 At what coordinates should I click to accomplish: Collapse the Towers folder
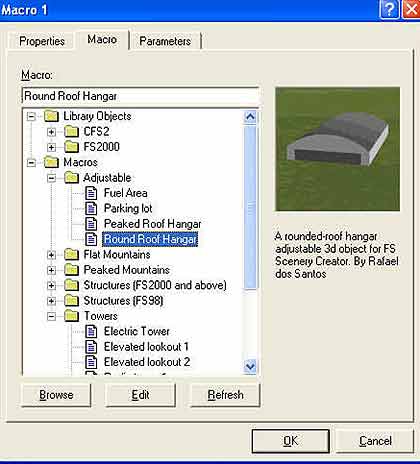(x=51, y=316)
